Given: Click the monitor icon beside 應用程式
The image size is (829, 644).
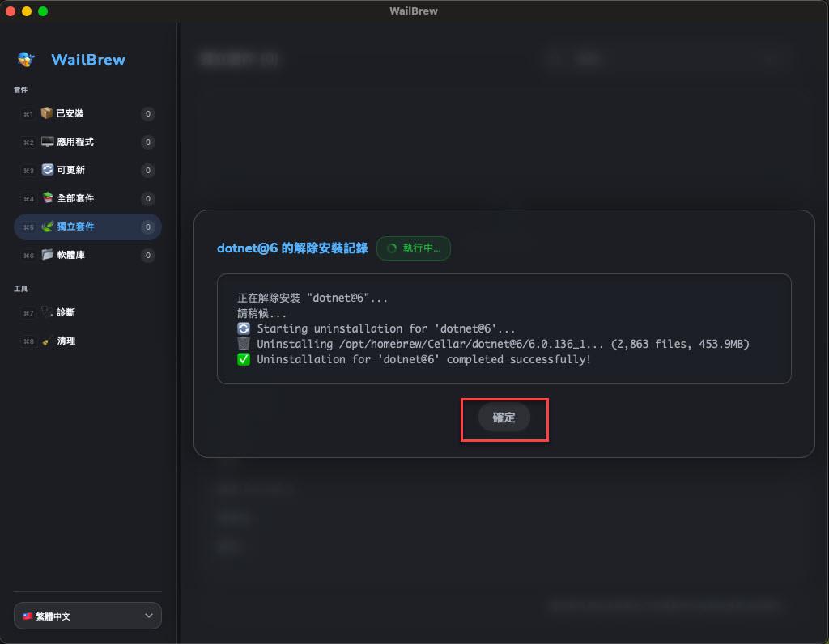Looking at the screenshot, I should tap(47, 142).
